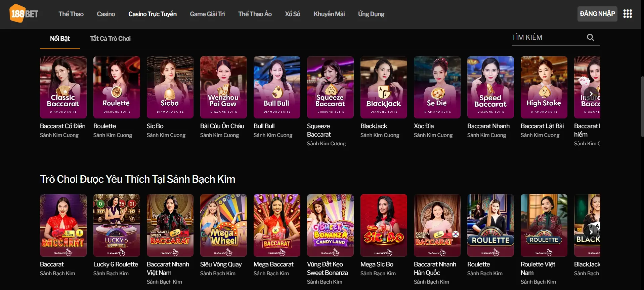Screen dimensions: 644x290
Task: Open Thể Thao Ảo menu
Action: [x=255, y=14]
